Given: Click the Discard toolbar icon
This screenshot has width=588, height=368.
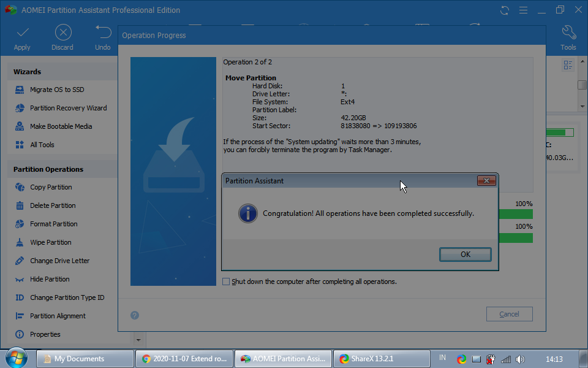Looking at the screenshot, I should coord(63,33).
